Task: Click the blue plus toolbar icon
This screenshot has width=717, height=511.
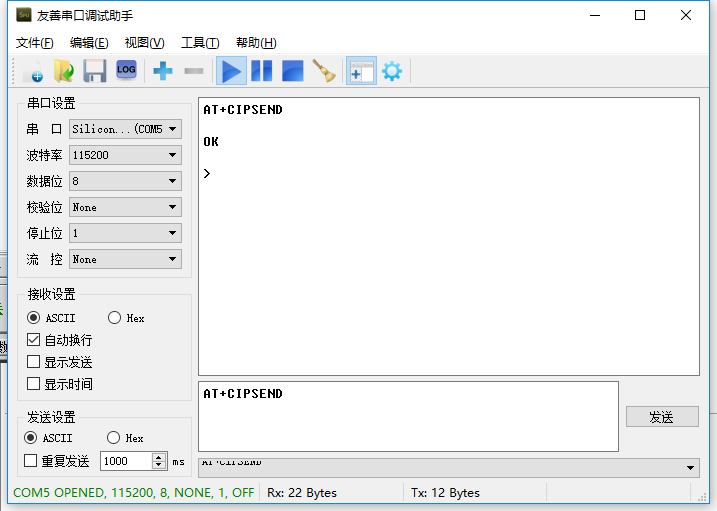Action: [163, 71]
